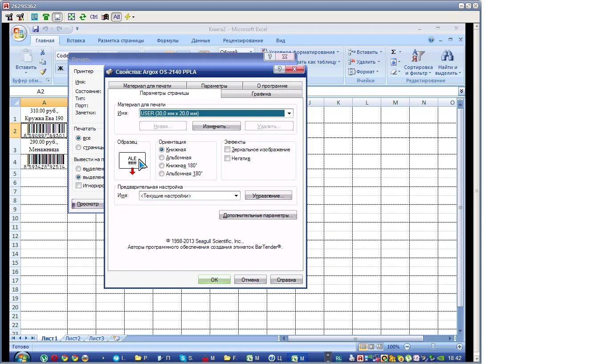Open the Материал для печати name dropdown
The image size is (595, 364).
pyautogui.click(x=289, y=113)
